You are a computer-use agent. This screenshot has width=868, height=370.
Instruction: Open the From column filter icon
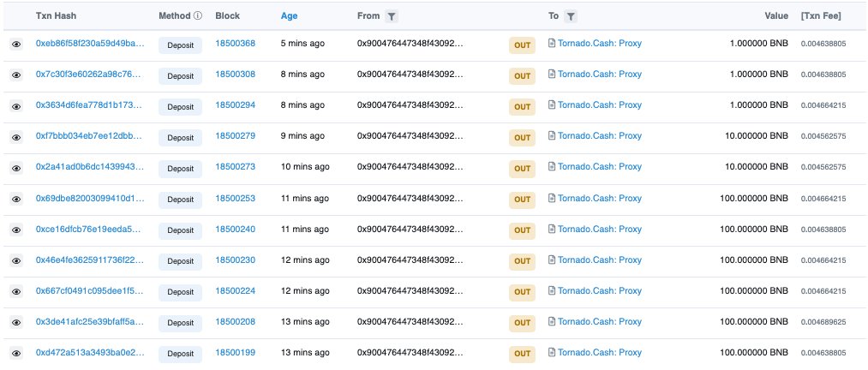coord(392,16)
